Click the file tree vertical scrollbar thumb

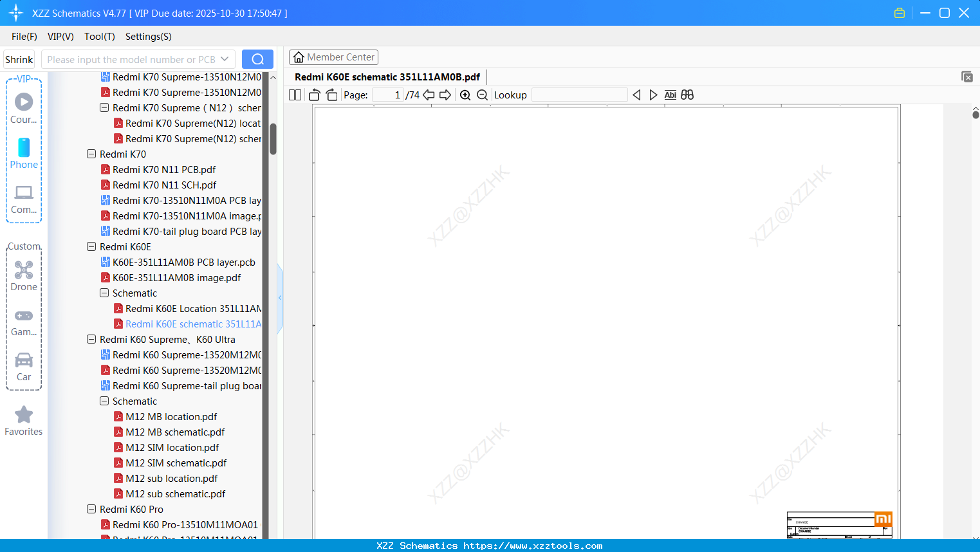point(273,139)
